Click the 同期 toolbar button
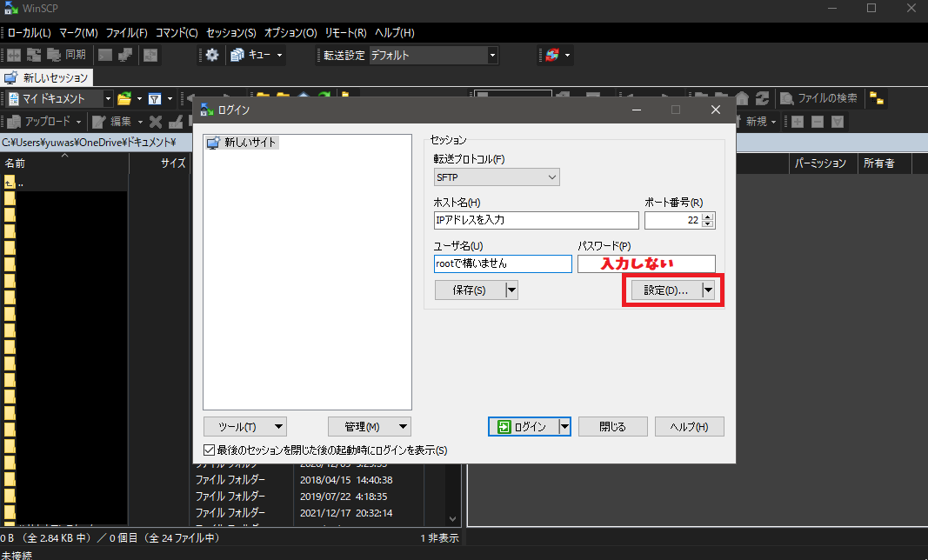This screenshot has height=560, width=928. [x=67, y=55]
